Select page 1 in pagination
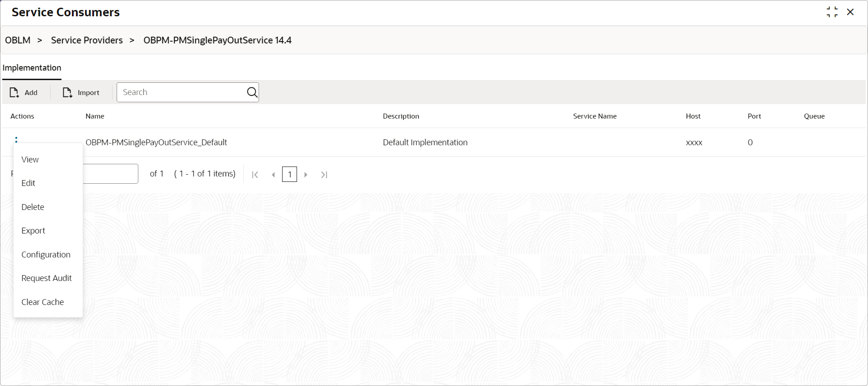 coord(289,174)
